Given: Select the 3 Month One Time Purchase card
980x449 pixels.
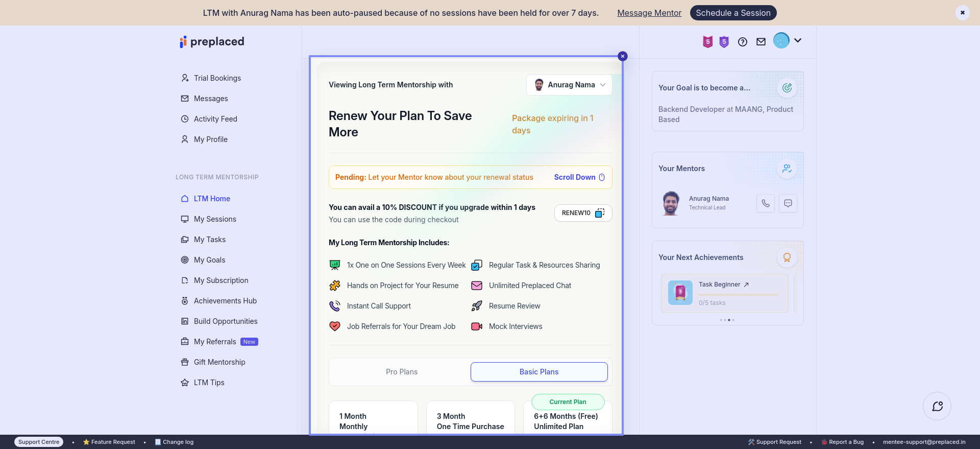Looking at the screenshot, I should pyautogui.click(x=471, y=417).
